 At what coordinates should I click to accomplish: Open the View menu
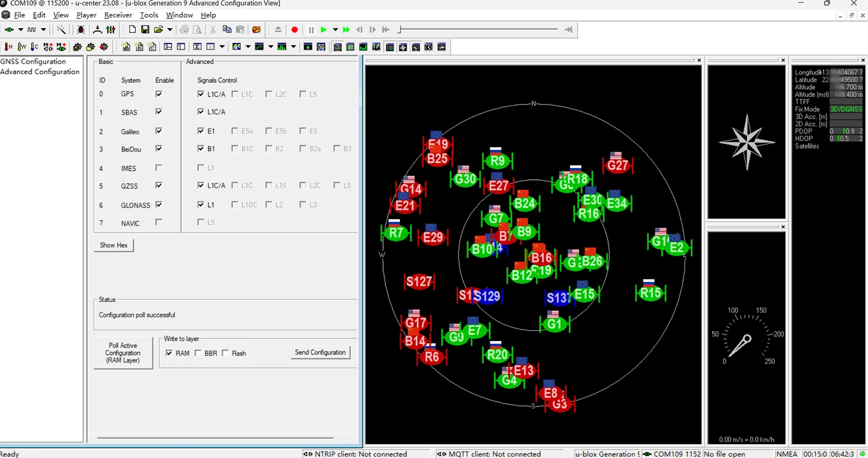(61, 15)
